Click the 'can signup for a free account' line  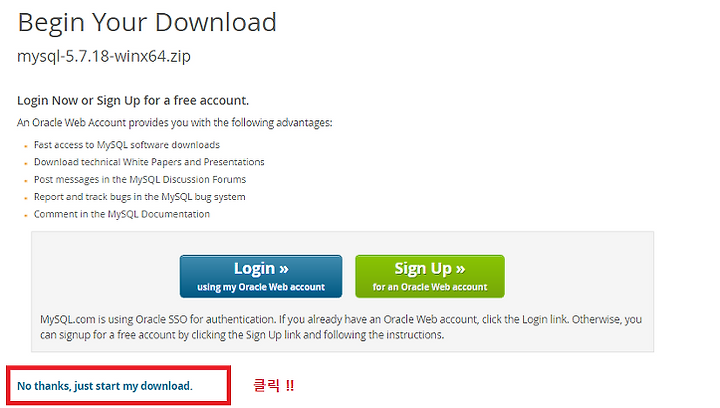pos(242,335)
